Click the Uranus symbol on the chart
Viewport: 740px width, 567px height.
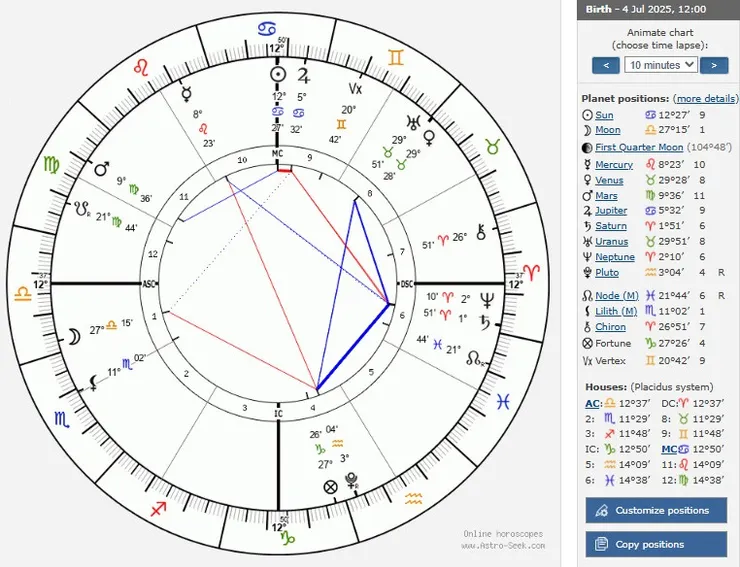point(413,122)
